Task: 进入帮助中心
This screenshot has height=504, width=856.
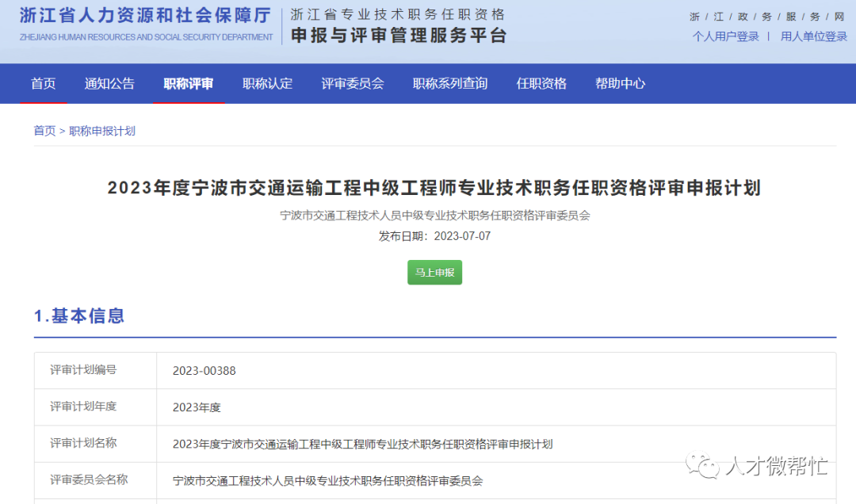Action: point(620,83)
